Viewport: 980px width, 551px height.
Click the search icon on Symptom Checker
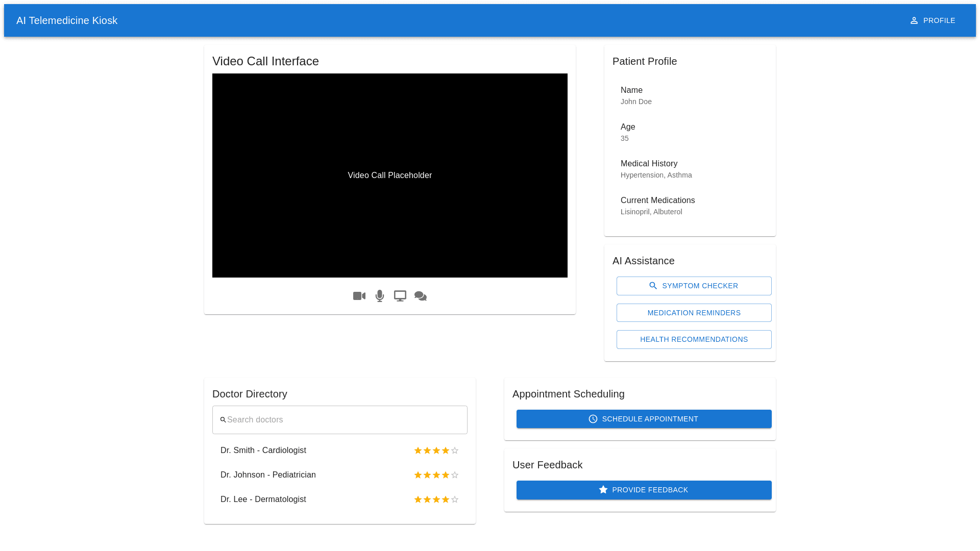(653, 286)
